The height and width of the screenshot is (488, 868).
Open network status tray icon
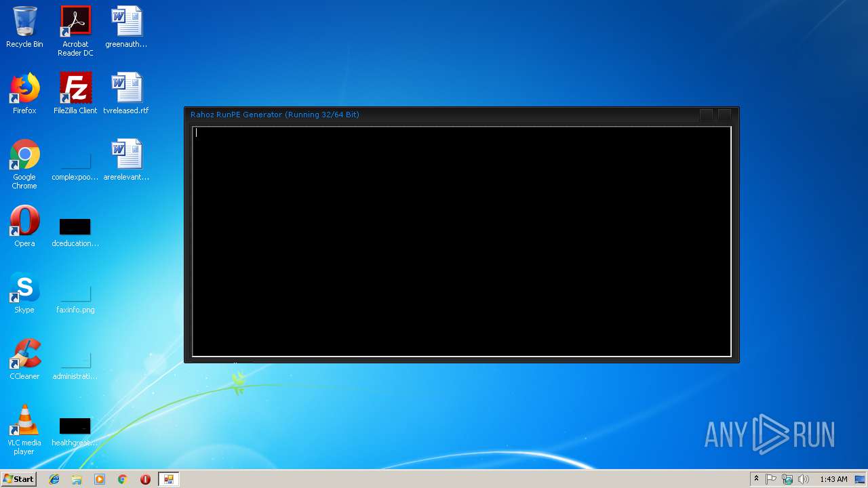787,479
